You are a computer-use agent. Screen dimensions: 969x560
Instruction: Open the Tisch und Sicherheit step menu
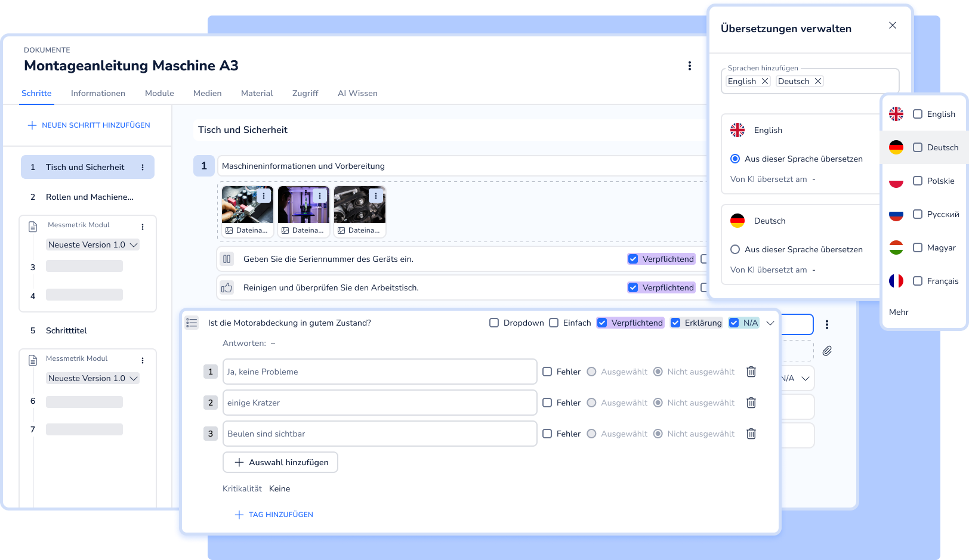[x=143, y=167]
